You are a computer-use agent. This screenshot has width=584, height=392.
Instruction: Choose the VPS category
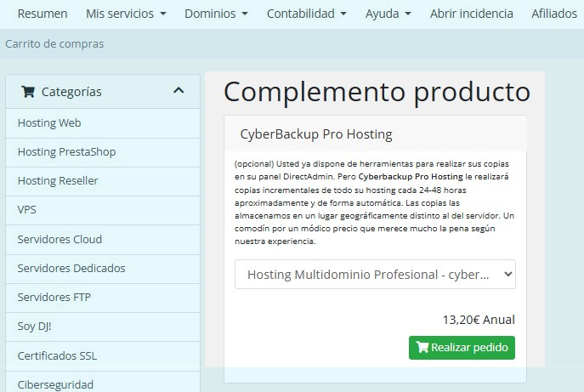(103, 210)
